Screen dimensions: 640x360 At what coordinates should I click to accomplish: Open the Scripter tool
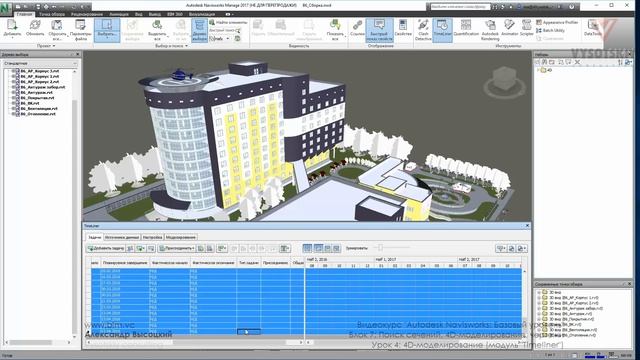pyautogui.click(x=527, y=29)
